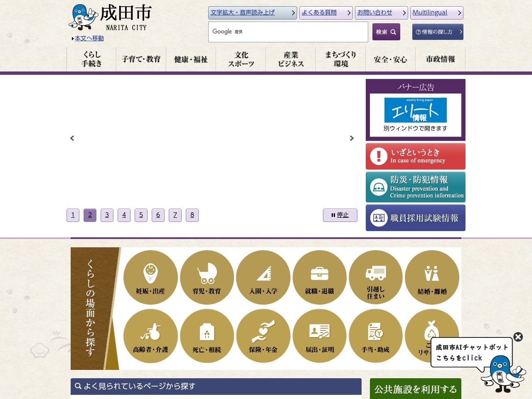Jump to carousel slide 5
The image size is (532, 399).
pos(141,215)
